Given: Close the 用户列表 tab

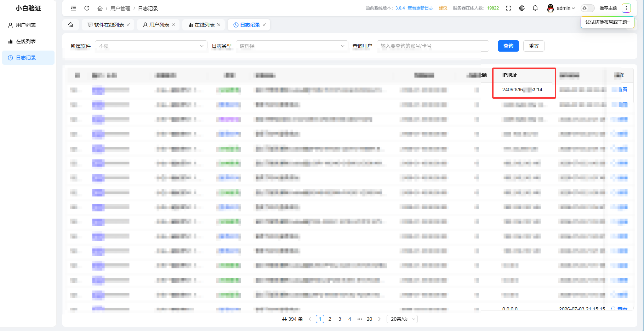Looking at the screenshot, I should click(x=173, y=25).
